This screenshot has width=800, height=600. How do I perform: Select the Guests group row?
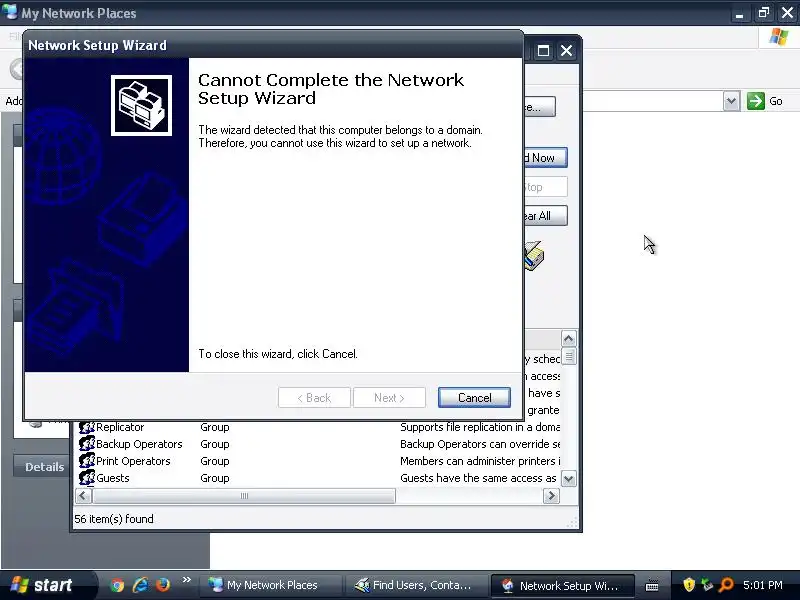point(319,478)
